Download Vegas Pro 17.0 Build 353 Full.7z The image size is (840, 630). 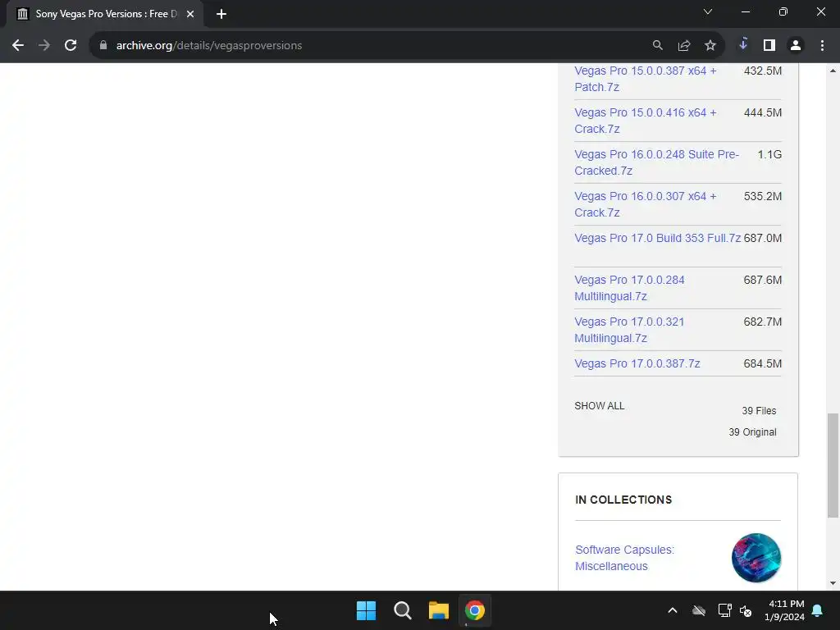click(x=657, y=238)
